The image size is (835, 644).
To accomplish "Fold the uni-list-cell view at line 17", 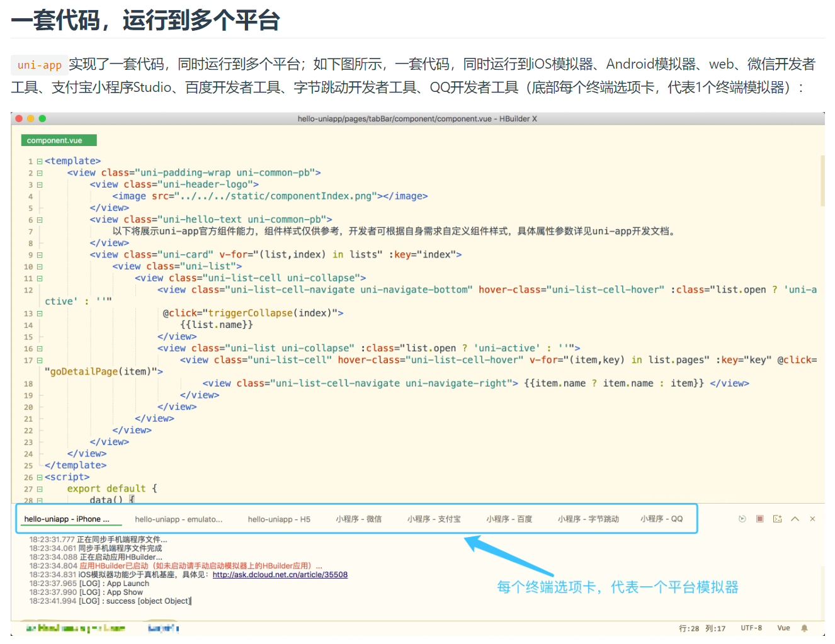I will tap(40, 361).
